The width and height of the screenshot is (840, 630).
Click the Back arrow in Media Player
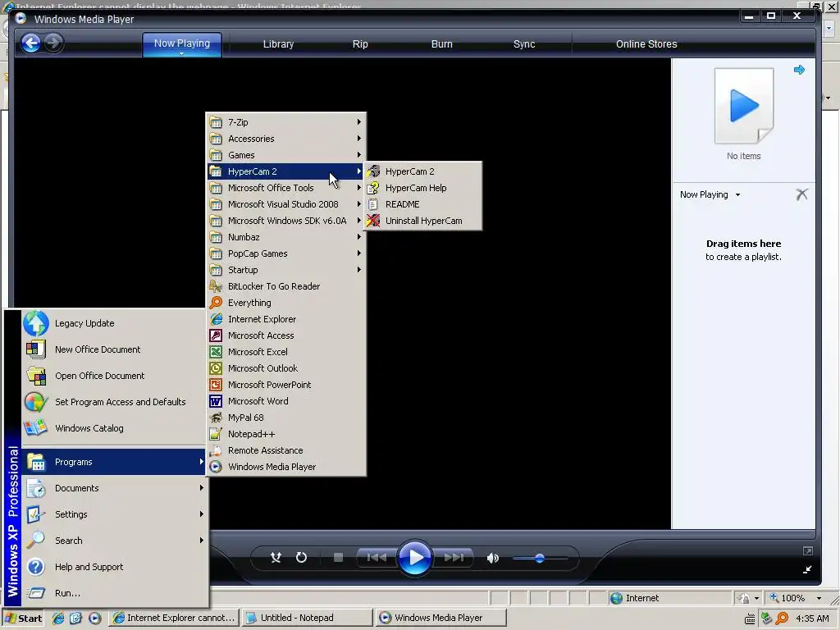31,43
